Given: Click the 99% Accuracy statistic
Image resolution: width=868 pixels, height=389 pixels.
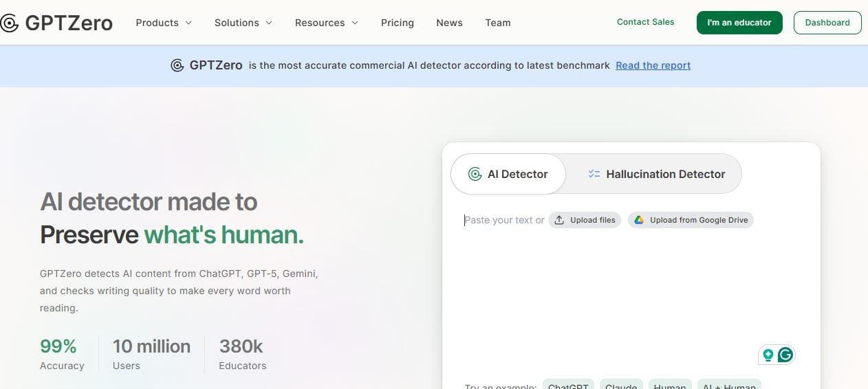Looking at the screenshot, I should tap(62, 355).
